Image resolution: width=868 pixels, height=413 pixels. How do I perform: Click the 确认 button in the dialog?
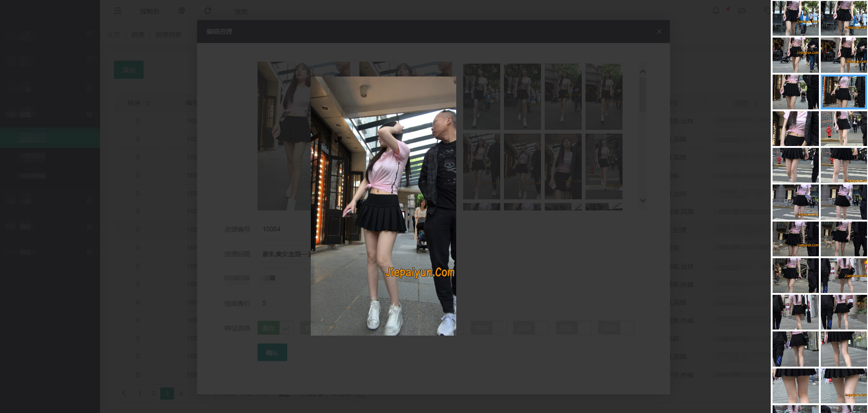pyautogui.click(x=272, y=352)
